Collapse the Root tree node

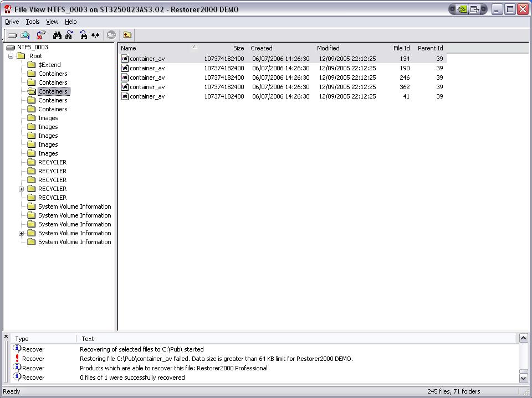coord(11,56)
